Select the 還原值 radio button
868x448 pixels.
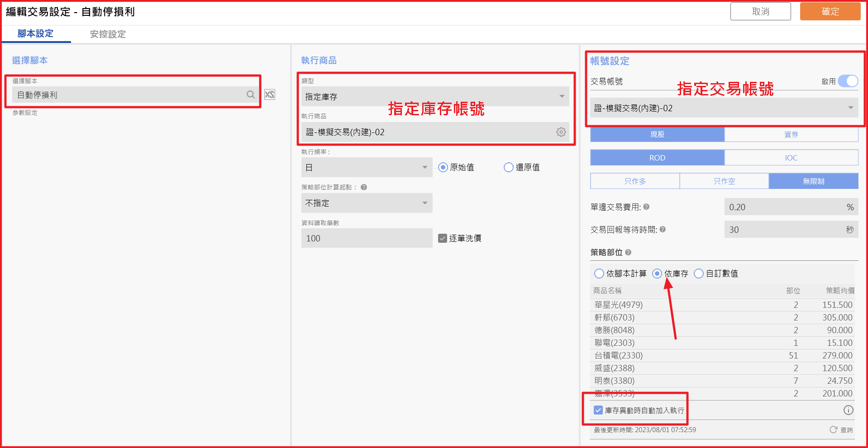509,167
